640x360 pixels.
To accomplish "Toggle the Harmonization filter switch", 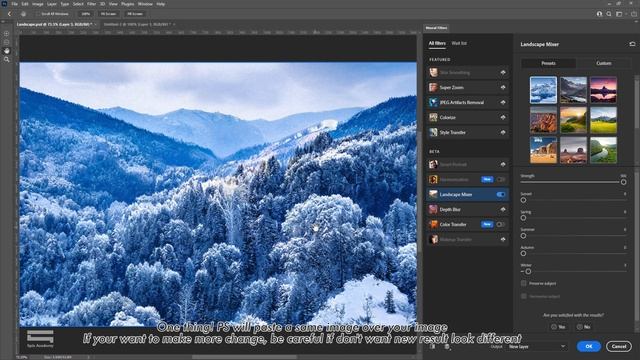I will pyautogui.click(x=501, y=180).
